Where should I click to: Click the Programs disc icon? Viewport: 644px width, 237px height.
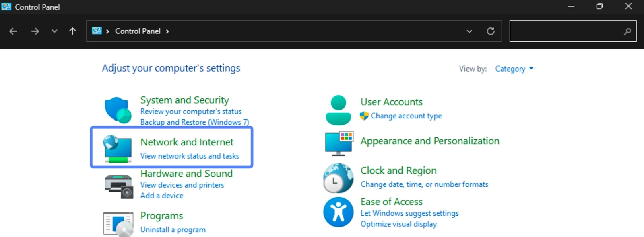[x=118, y=224]
